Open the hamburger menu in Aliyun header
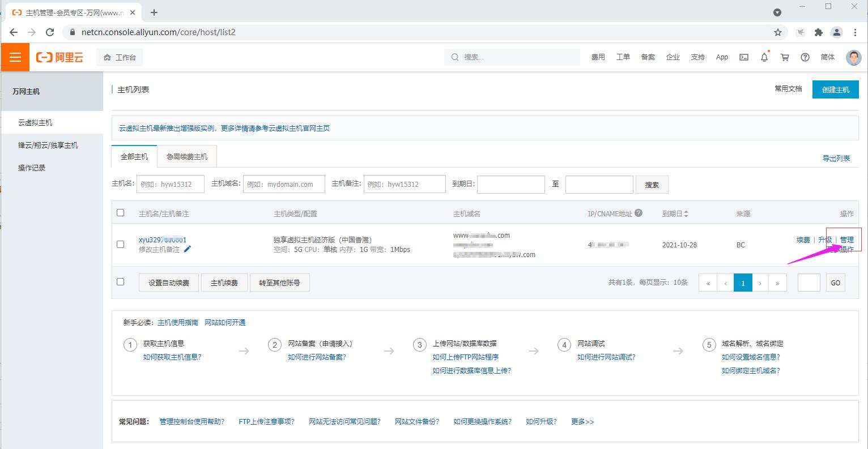Image resolution: width=868 pixels, height=449 pixels. pos(15,57)
